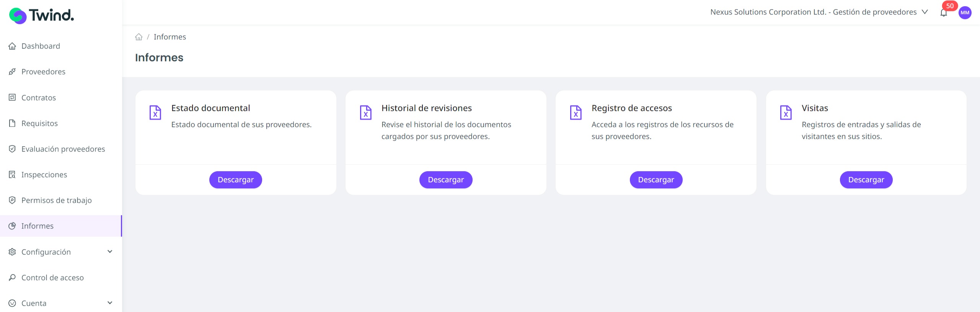Click the Visitas file icon
This screenshot has width=980, height=312.
tap(786, 113)
